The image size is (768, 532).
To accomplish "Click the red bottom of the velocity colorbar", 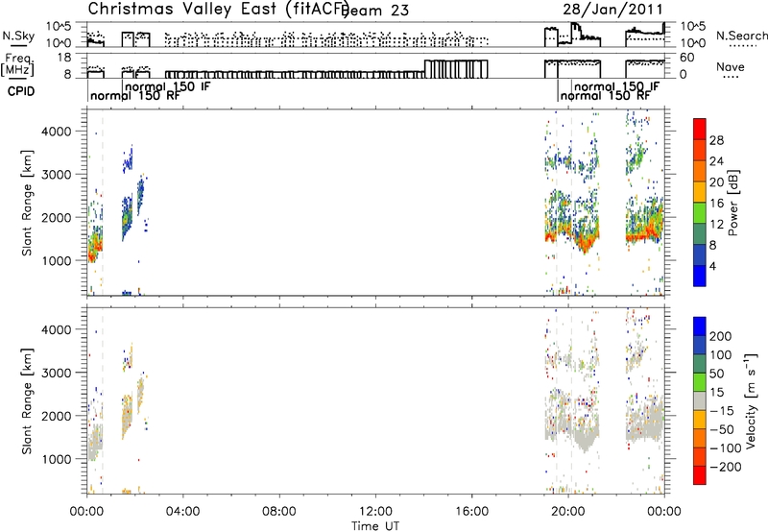I will [700, 475].
